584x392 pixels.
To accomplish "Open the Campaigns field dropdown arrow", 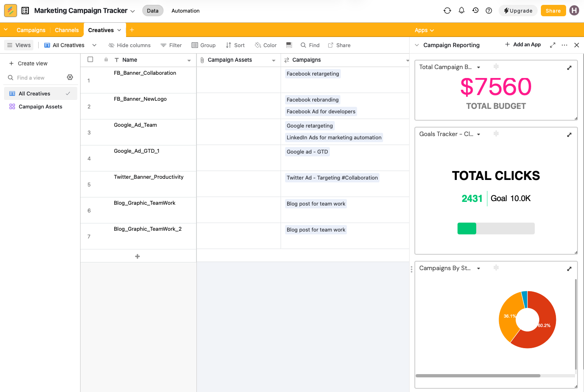I will pyautogui.click(x=407, y=60).
